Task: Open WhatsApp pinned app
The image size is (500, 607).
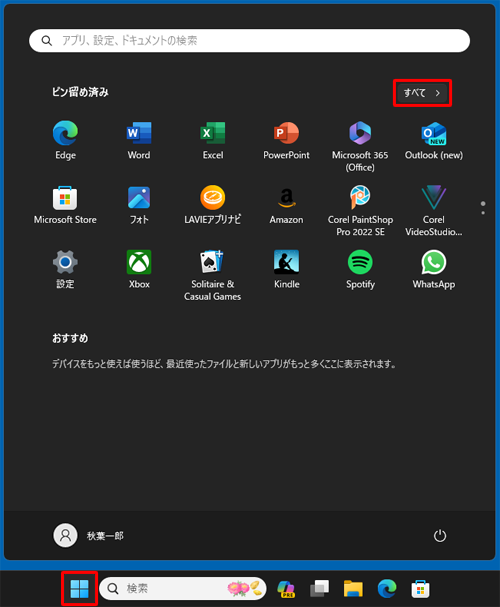Action: (434, 269)
